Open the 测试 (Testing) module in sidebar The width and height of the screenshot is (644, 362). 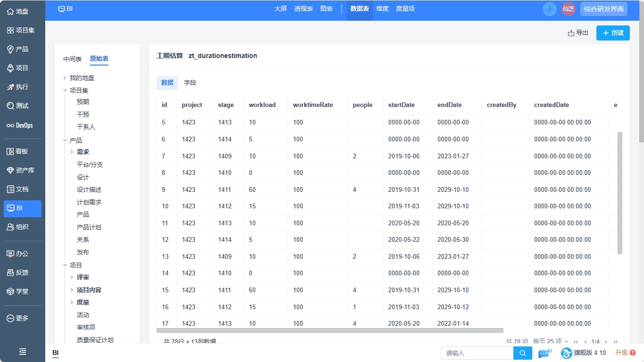tap(19, 106)
